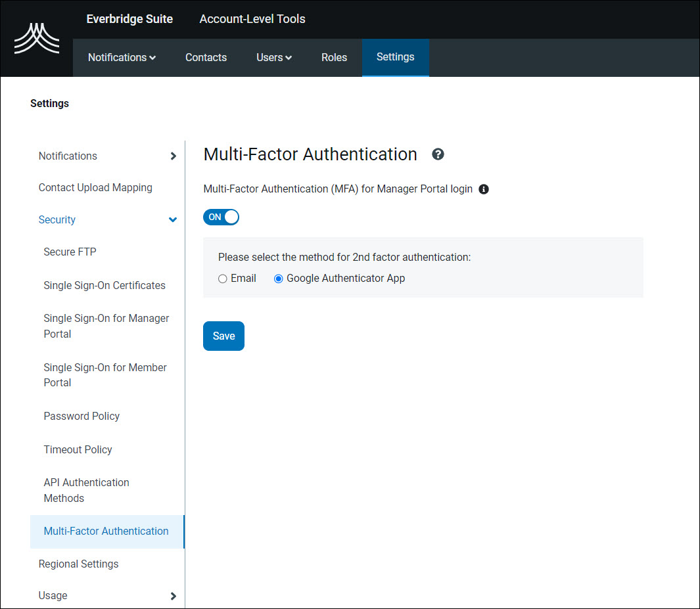
Task: Open the Notifications dropdown in top nav
Action: (122, 57)
